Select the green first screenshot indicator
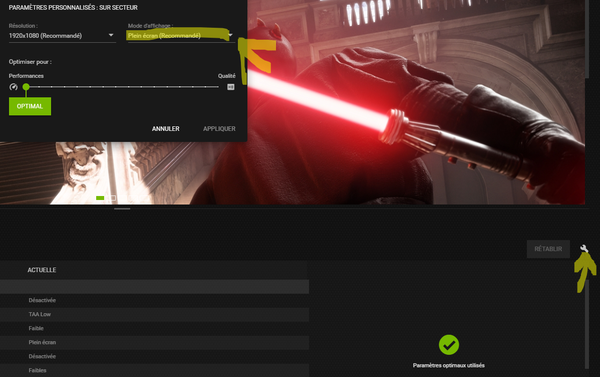 click(x=100, y=198)
